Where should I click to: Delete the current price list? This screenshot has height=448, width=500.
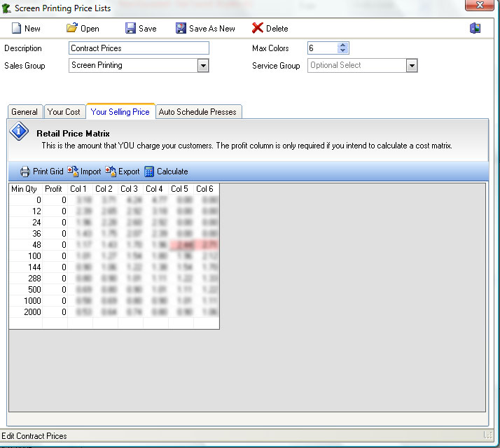pyautogui.click(x=258, y=29)
